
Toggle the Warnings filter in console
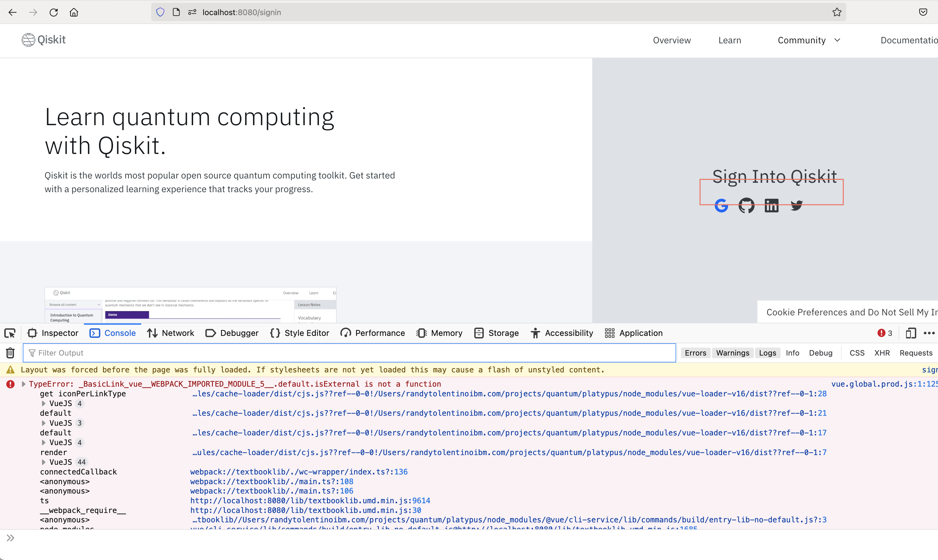(732, 352)
